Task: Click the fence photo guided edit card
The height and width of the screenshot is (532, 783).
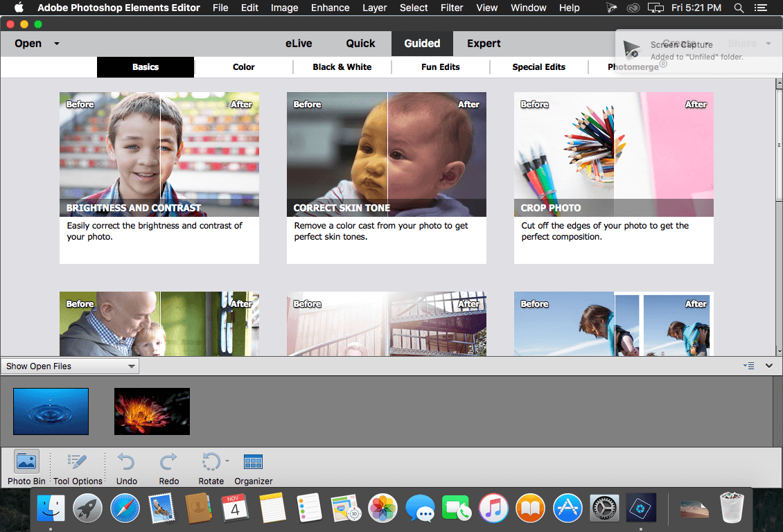Action: coord(387,323)
